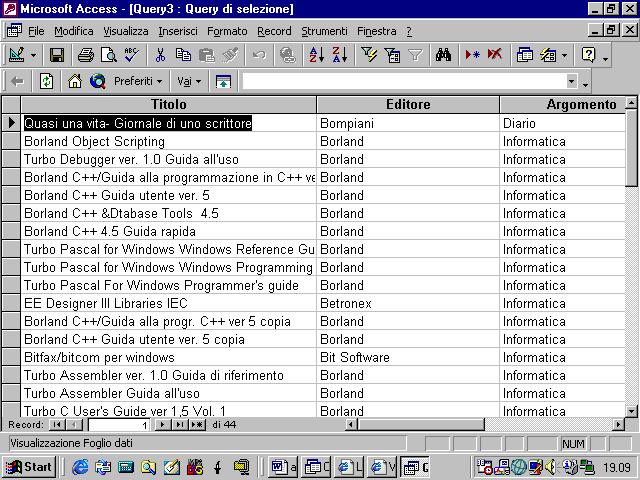Click the Print icon
The width and height of the screenshot is (640, 480).
(x=86, y=55)
